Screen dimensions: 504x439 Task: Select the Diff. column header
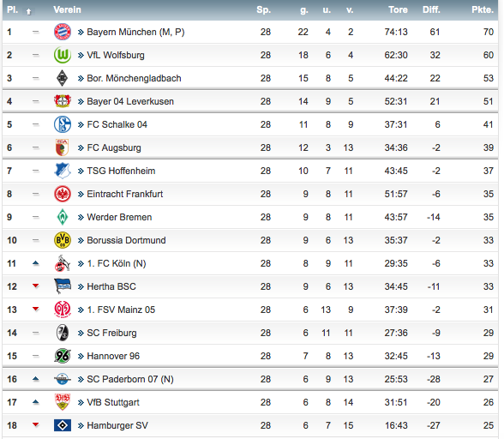coord(431,10)
